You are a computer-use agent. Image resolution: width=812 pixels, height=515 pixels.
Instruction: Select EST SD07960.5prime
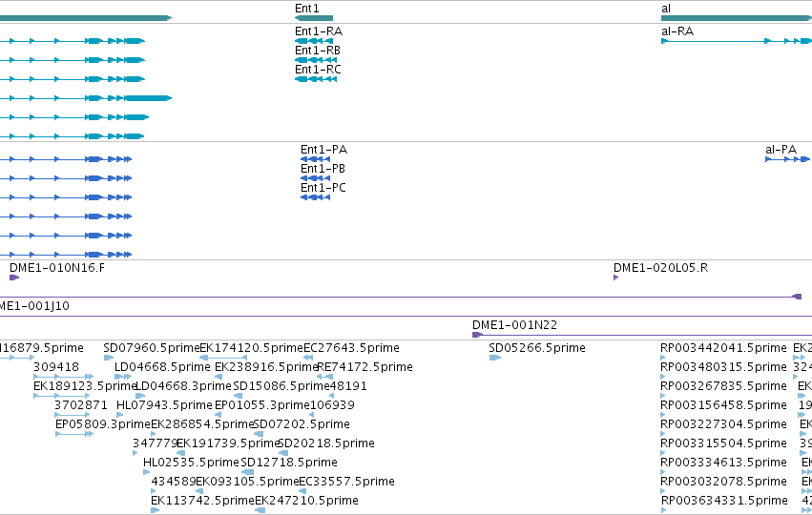click(151, 348)
